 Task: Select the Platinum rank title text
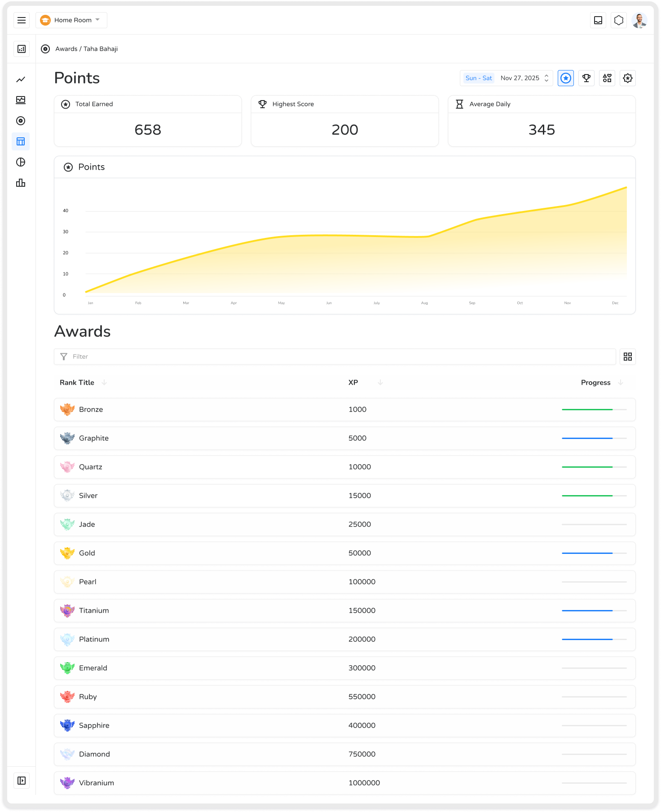94,639
